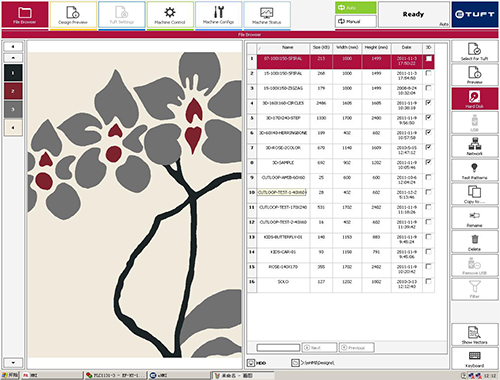Click the folder path icon at bottom
The image size is (500, 380).
[295, 363]
